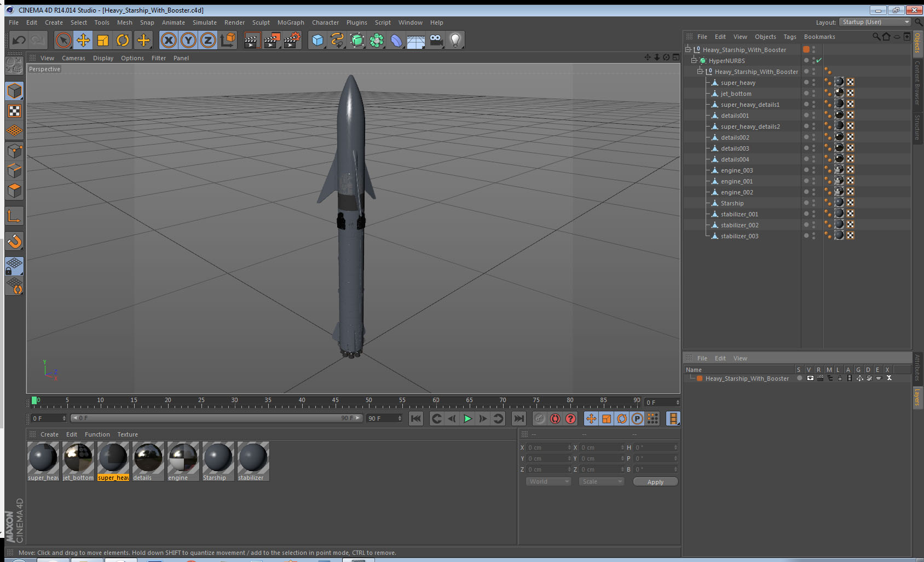Click frame 45 on timeline ruler
The image size is (924, 562).
[x=335, y=402]
